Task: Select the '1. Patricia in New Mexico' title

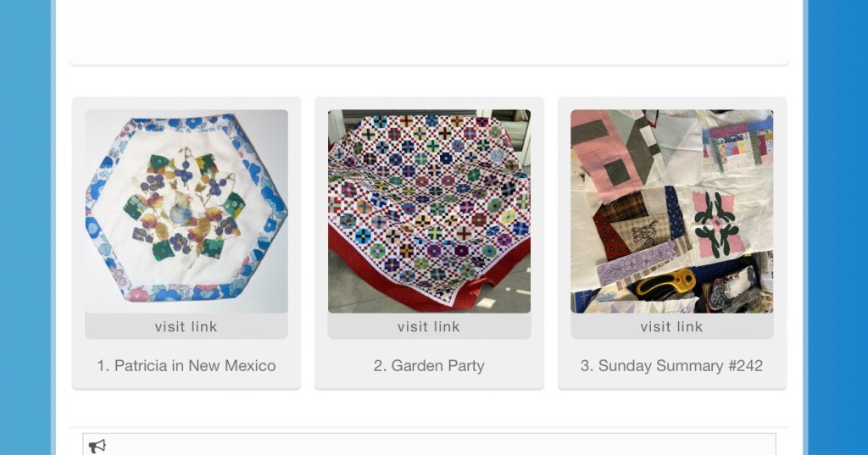Action: pos(186,366)
